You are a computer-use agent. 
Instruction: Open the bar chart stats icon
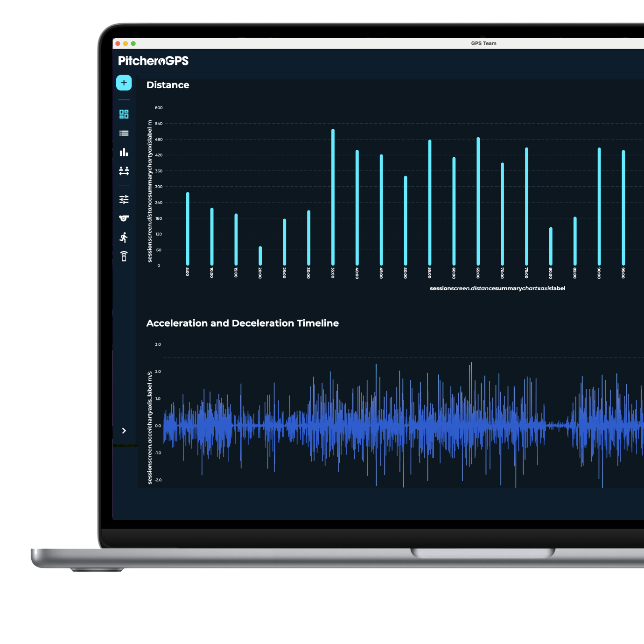(124, 152)
